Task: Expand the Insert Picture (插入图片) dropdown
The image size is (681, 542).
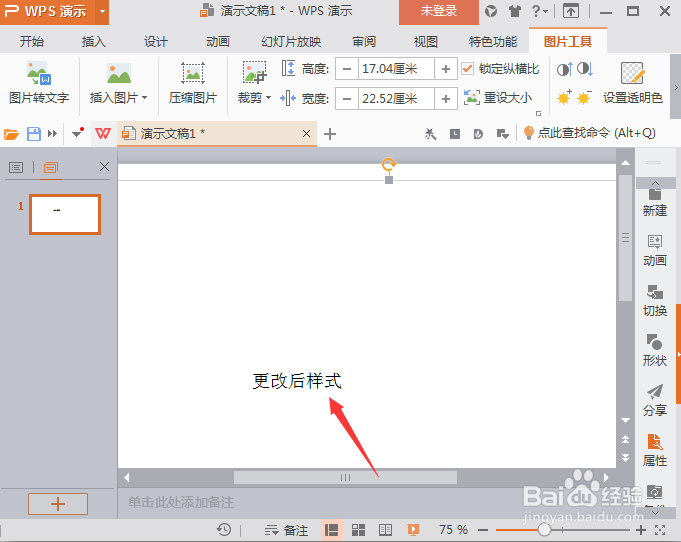Action: (x=145, y=98)
